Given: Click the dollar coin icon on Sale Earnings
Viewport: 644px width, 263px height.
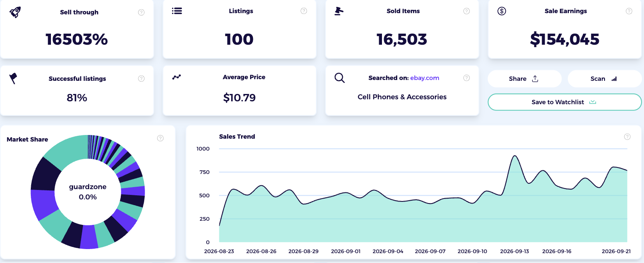Looking at the screenshot, I should tap(501, 11).
